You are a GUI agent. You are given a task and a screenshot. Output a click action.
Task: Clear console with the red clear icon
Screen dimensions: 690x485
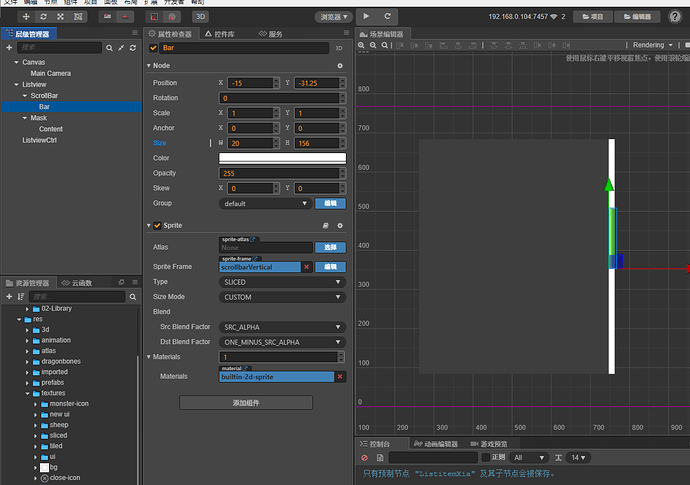click(x=365, y=457)
